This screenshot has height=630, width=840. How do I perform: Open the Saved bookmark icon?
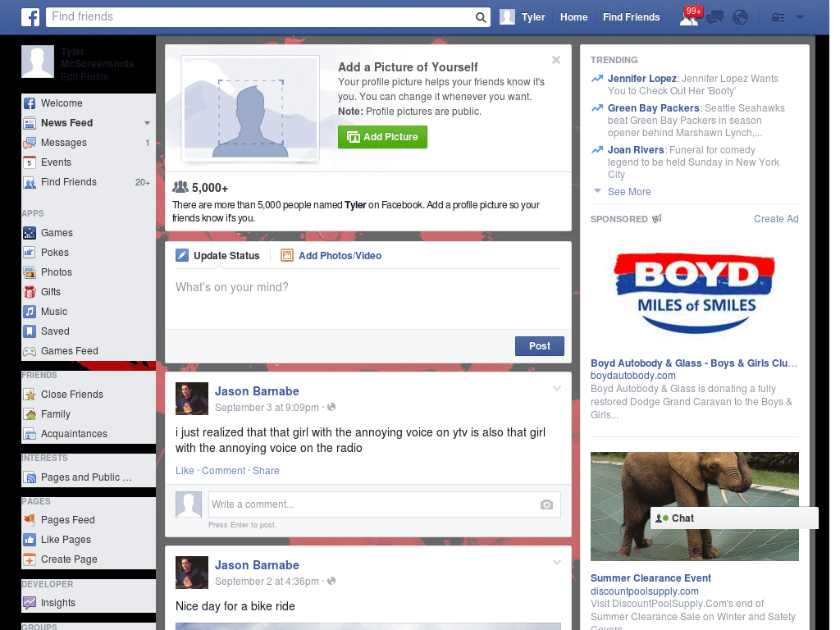[x=30, y=331]
